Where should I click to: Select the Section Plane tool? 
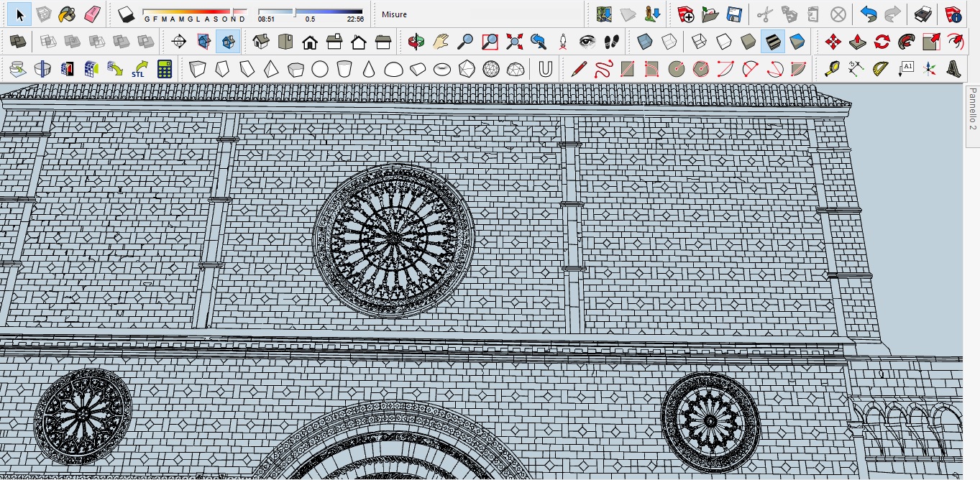(179, 42)
